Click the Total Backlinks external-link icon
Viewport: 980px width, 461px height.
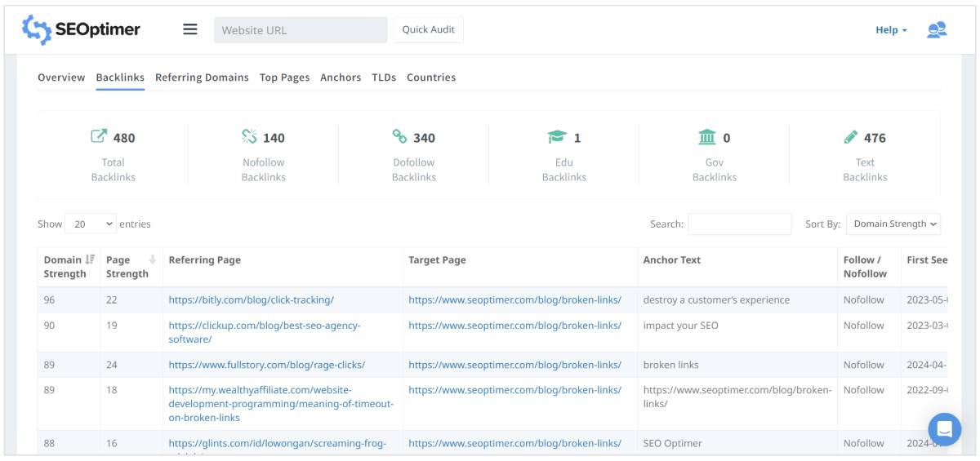point(99,137)
